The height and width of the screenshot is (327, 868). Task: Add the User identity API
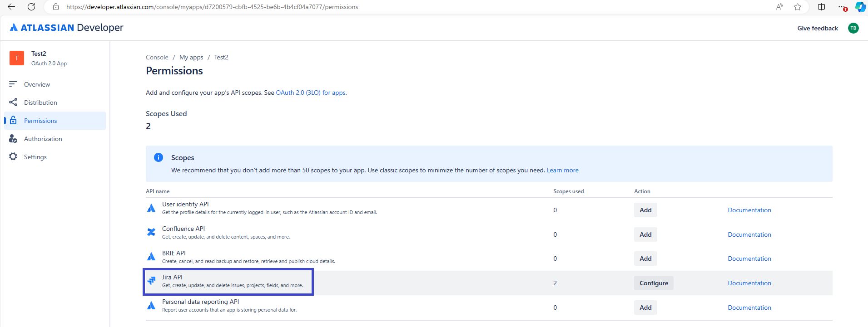[645, 210]
